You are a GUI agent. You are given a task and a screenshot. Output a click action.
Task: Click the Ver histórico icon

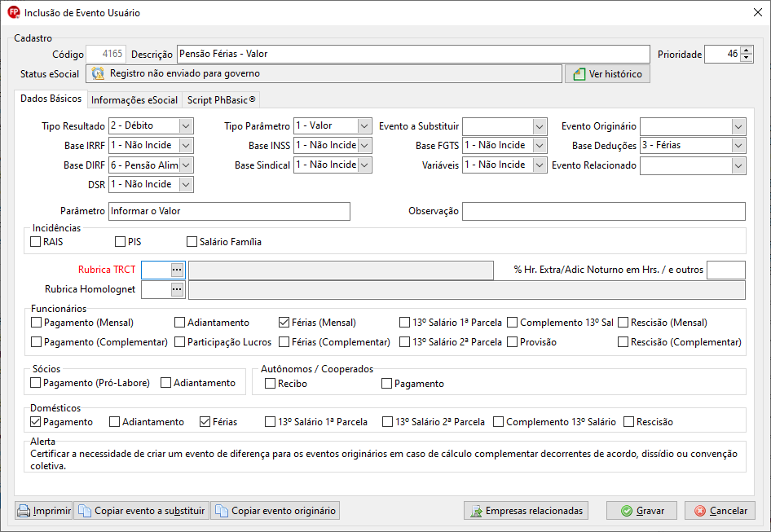pyautogui.click(x=579, y=74)
